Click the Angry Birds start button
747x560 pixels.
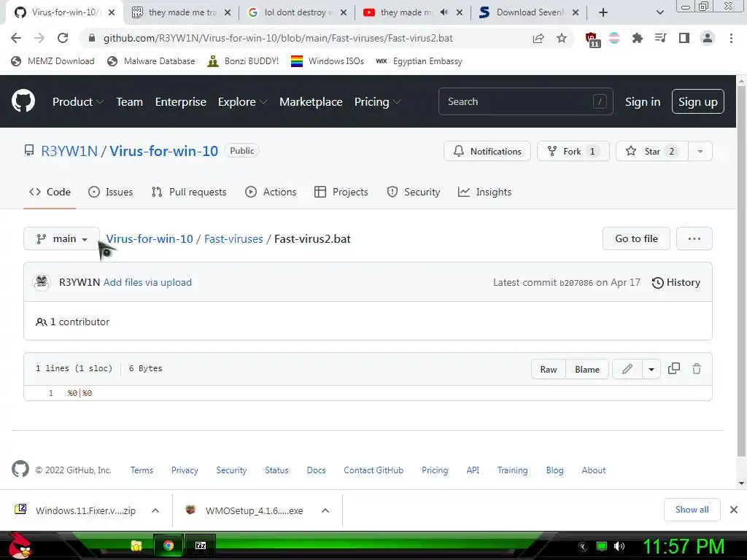(x=19, y=545)
